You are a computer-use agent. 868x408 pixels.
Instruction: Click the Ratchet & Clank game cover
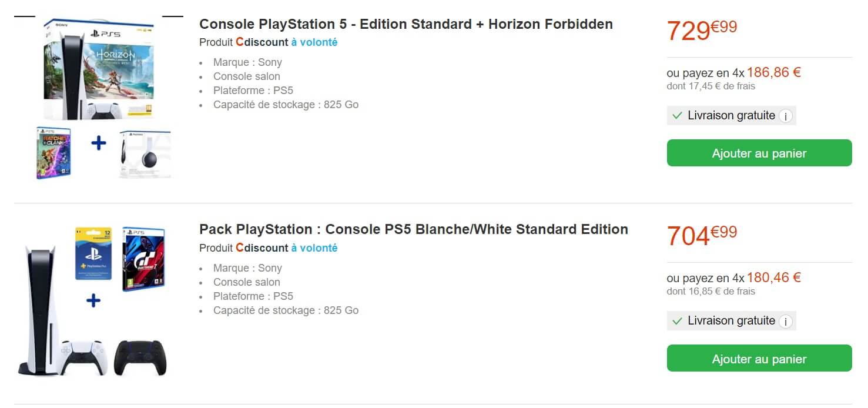click(53, 152)
